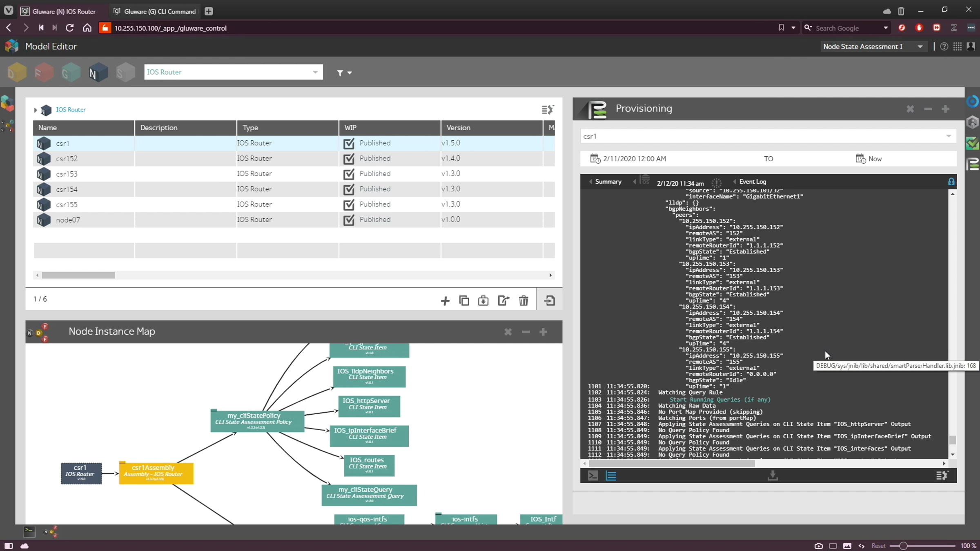Open the IOS Router type dropdown
This screenshot has width=980, height=551.
tap(315, 72)
